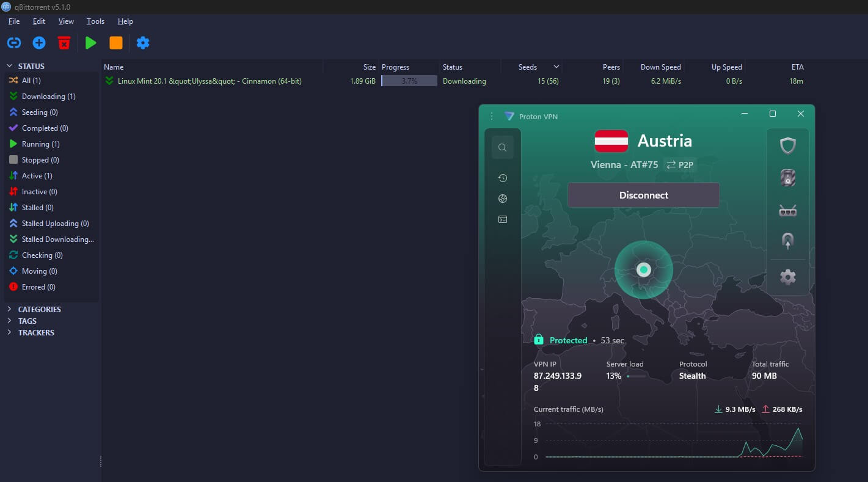Screen dimensions: 868x482
Task: Click the green Resume play icon
Action: pos(91,43)
